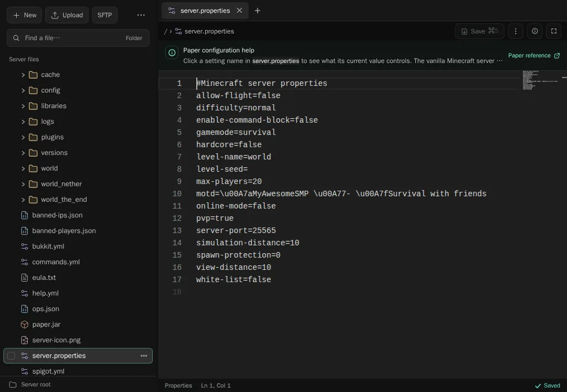Click the eula.txt document icon
The height and width of the screenshot is (392, 567).
click(24, 278)
